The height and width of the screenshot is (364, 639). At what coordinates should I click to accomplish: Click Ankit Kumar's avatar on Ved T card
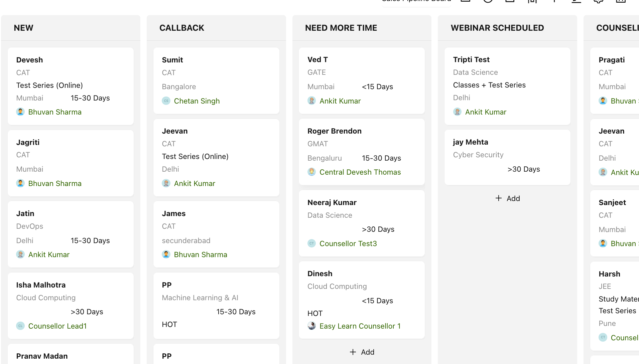click(x=312, y=101)
